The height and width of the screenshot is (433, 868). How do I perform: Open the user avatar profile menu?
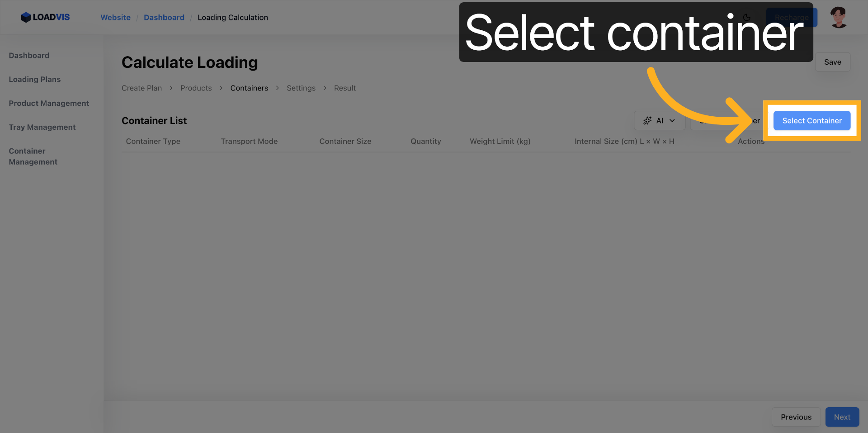(839, 17)
